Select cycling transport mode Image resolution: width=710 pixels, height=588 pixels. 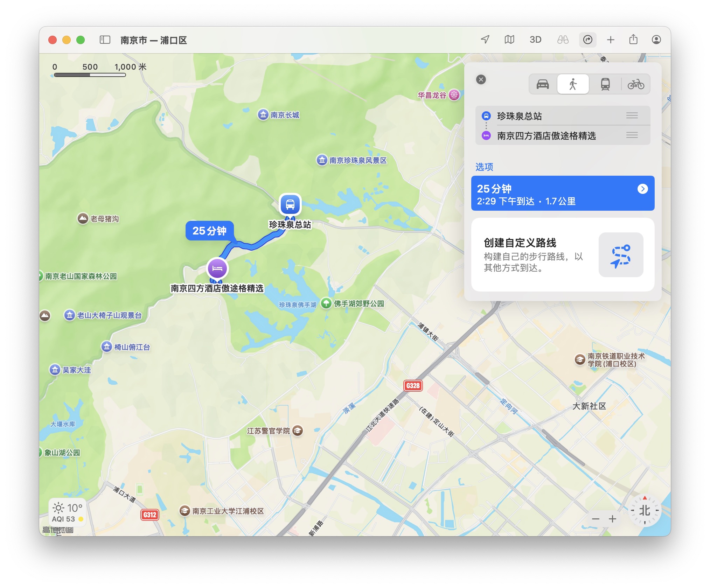tap(636, 84)
